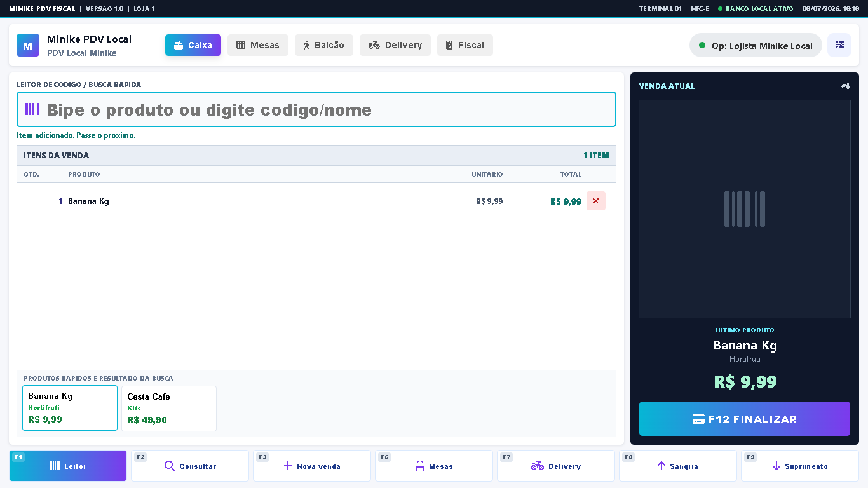Click magnifier icon on Consultar
The height and width of the screenshot is (488, 868).
click(x=169, y=466)
